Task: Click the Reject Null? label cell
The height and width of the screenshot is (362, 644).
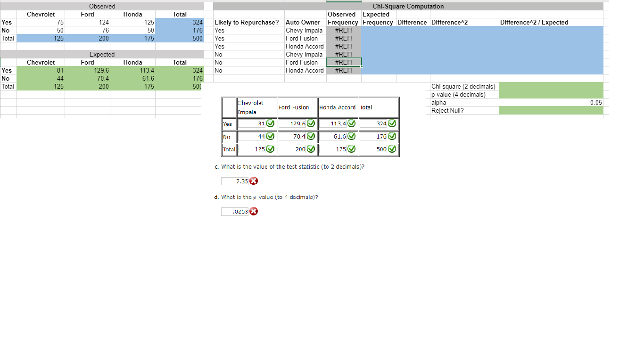Action: point(464,110)
